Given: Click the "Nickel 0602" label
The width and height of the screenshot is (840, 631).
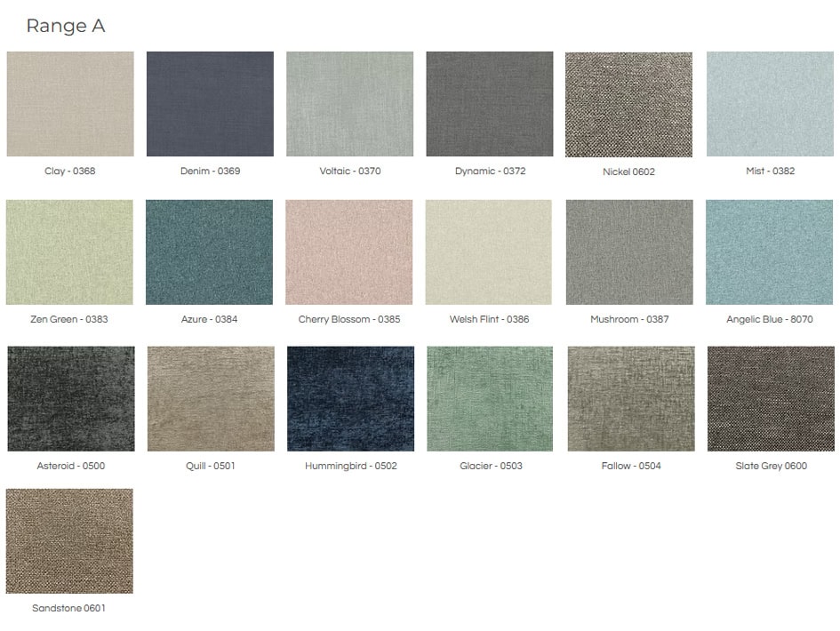Looking at the screenshot, I should click(x=629, y=172).
